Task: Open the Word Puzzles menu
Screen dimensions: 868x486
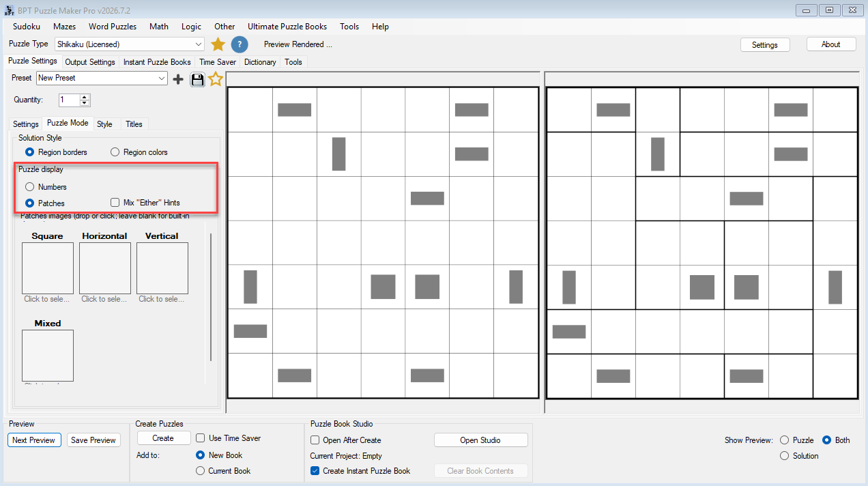Action: click(x=113, y=27)
